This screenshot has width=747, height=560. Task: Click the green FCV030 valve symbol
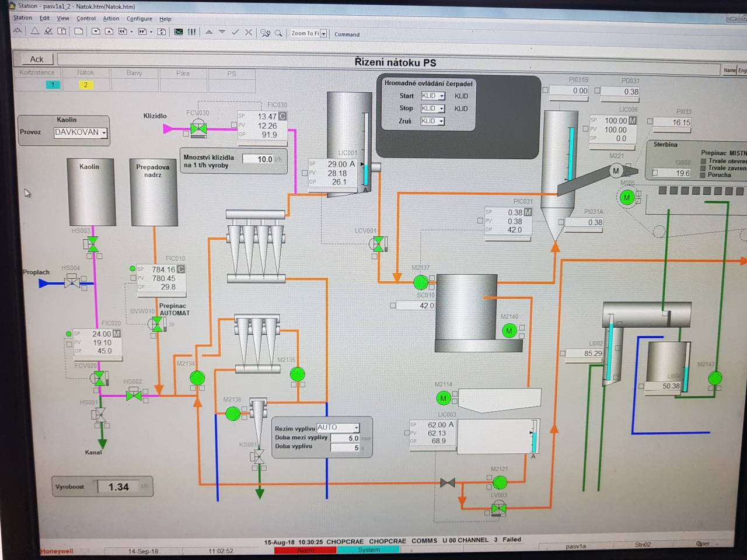(x=198, y=128)
